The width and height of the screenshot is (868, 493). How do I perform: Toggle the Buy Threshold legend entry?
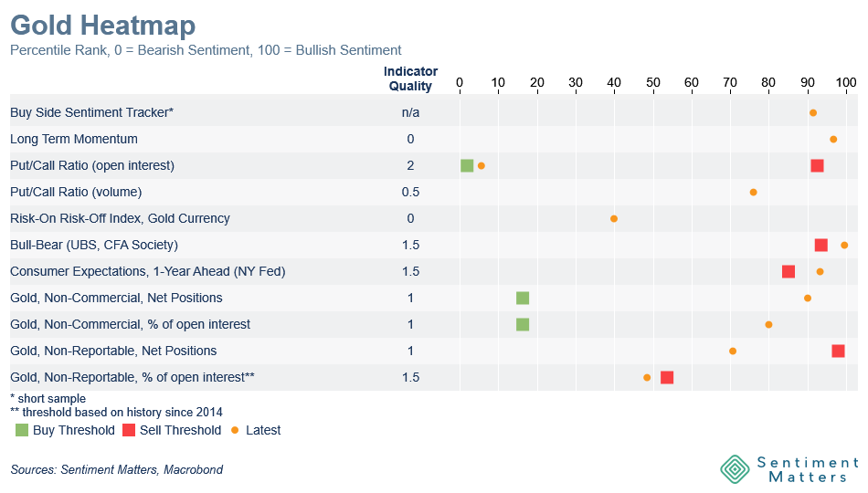click(66, 430)
